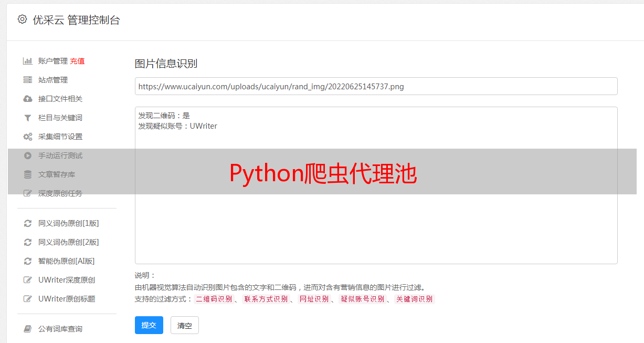Click the refresh icon next to 智能伪原创[AI版]
Screen dimensions: 644x343
(28, 261)
